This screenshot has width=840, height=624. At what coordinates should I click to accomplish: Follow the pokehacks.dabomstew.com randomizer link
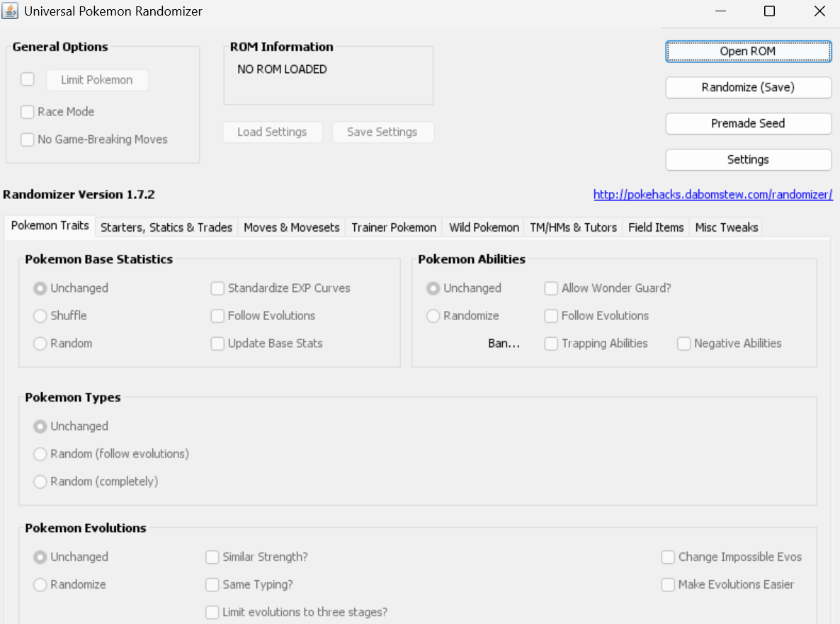click(713, 195)
